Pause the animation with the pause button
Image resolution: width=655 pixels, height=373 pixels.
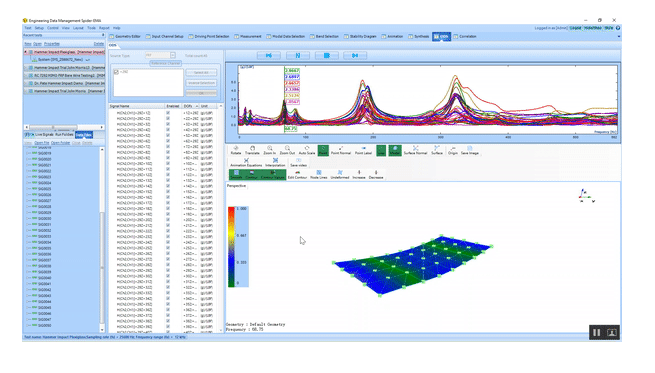click(x=596, y=332)
